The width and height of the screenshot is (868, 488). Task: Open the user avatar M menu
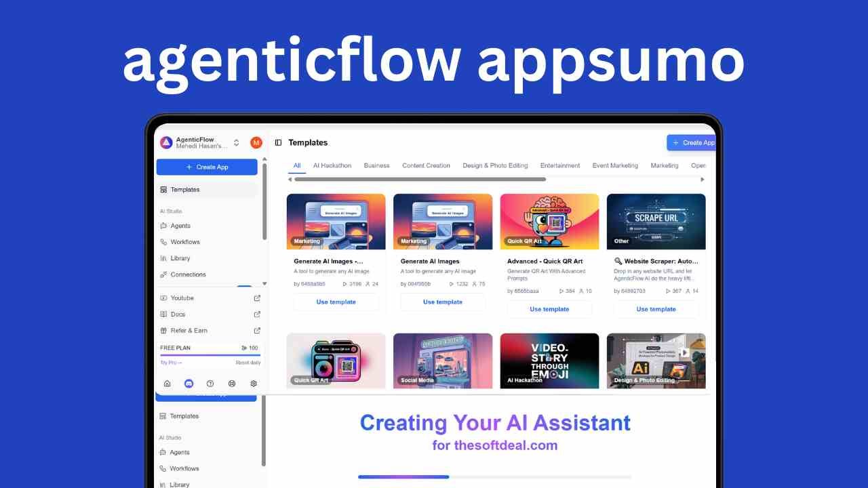256,142
